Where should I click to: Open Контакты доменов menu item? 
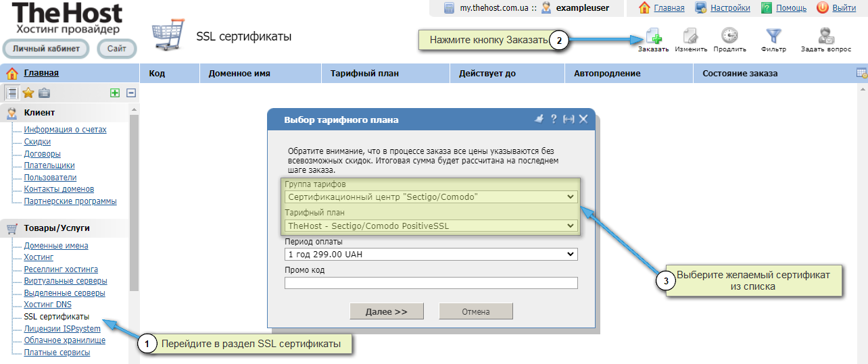[59, 189]
